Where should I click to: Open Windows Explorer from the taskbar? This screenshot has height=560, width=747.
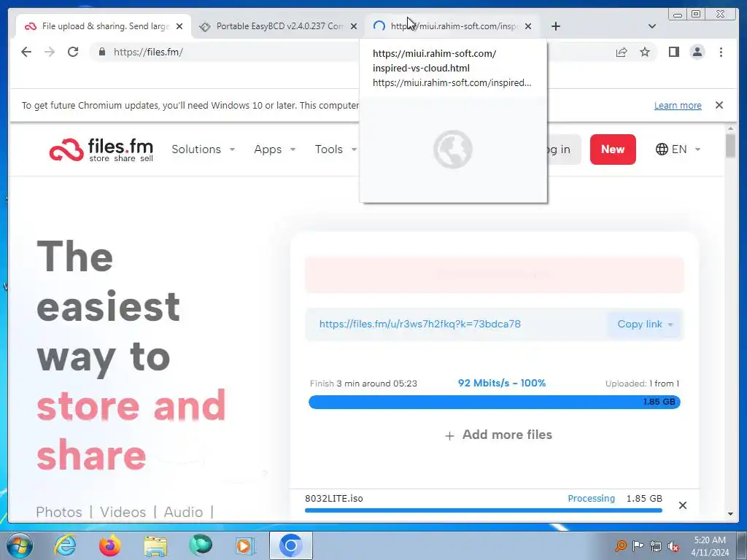pyautogui.click(x=155, y=545)
